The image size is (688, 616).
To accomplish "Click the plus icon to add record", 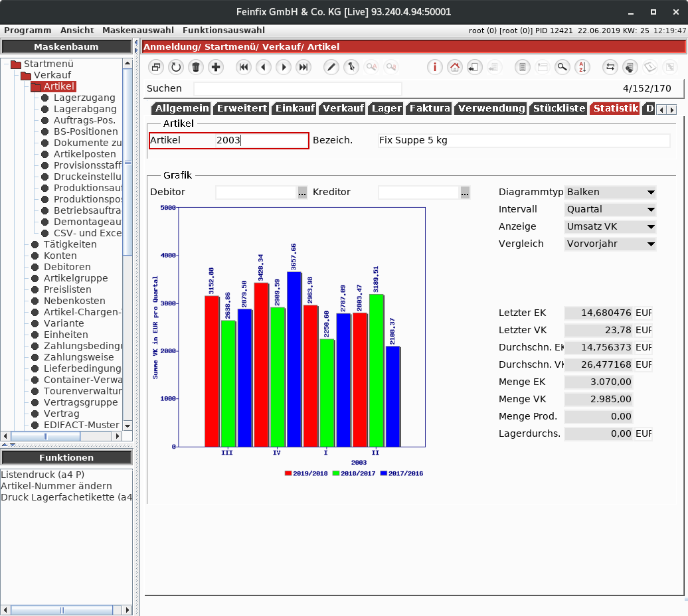I will pyautogui.click(x=215, y=67).
